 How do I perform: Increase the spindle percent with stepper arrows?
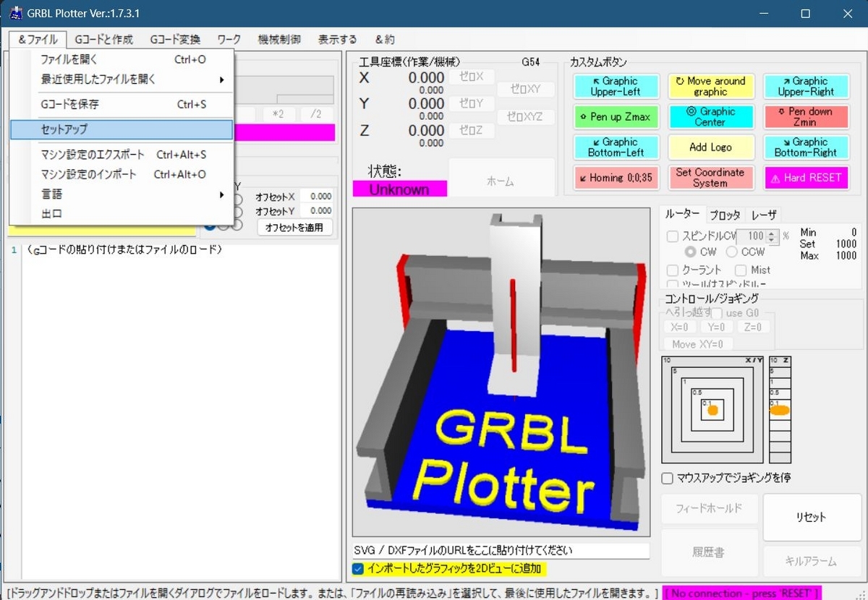(x=773, y=233)
